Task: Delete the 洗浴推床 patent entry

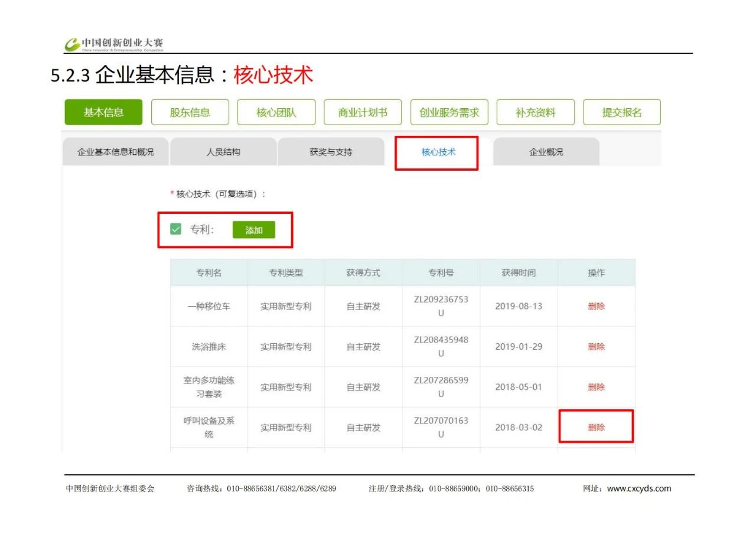Action: point(596,347)
